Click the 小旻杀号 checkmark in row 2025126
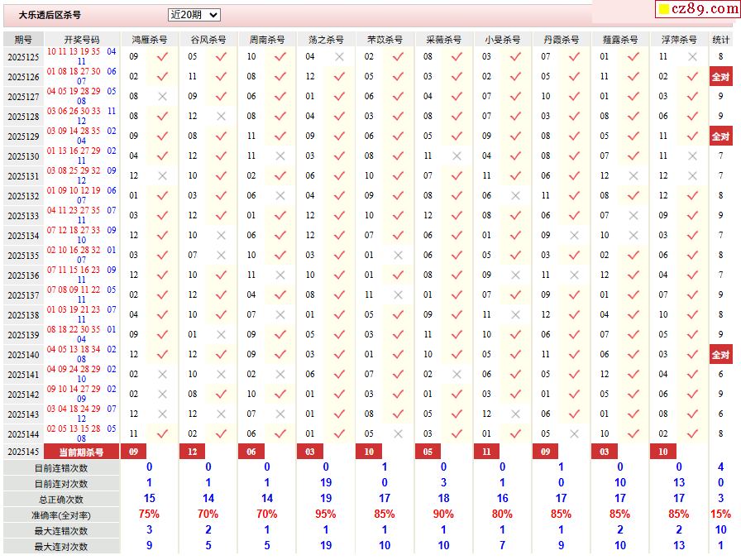741x560 pixels. click(x=516, y=77)
